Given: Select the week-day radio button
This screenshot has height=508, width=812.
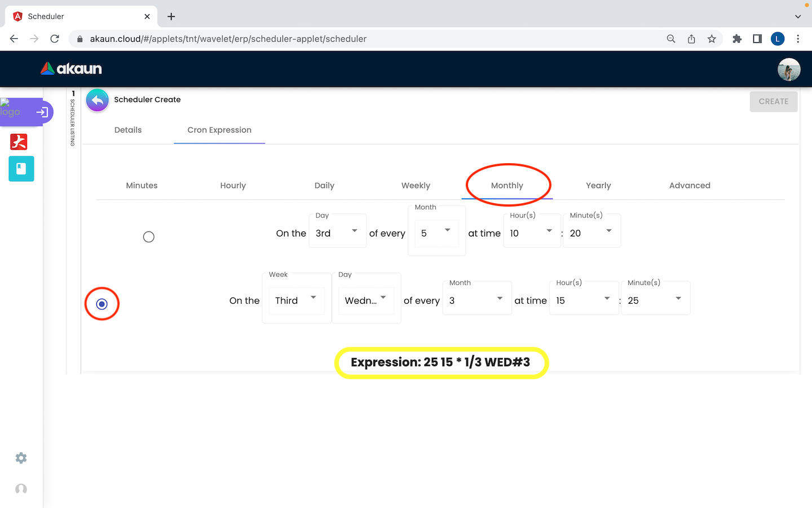Looking at the screenshot, I should [102, 304].
